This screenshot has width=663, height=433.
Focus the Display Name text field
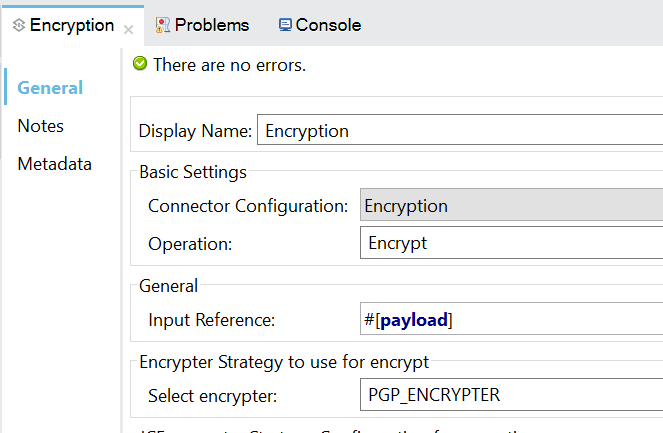[460, 131]
